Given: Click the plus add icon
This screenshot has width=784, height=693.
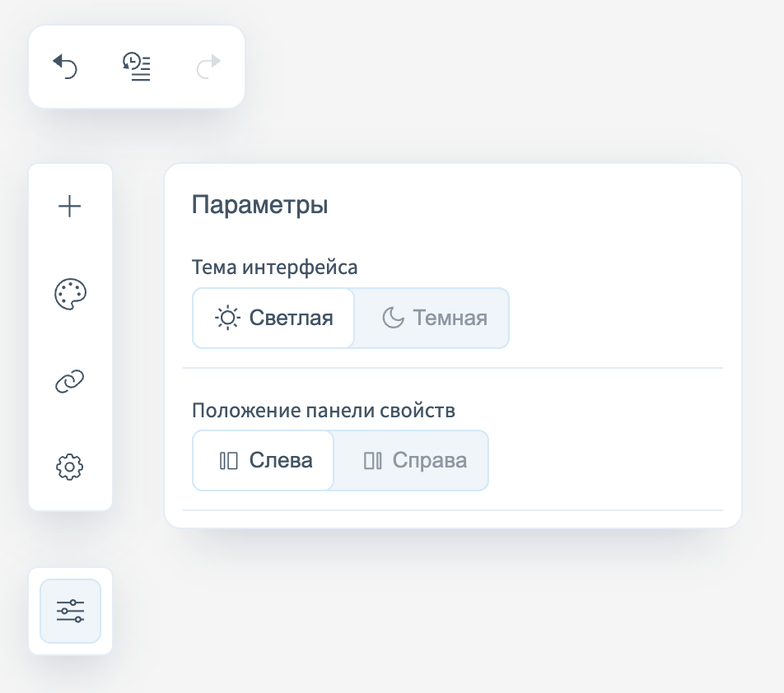Looking at the screenshot, I should [x=70, y=206].
